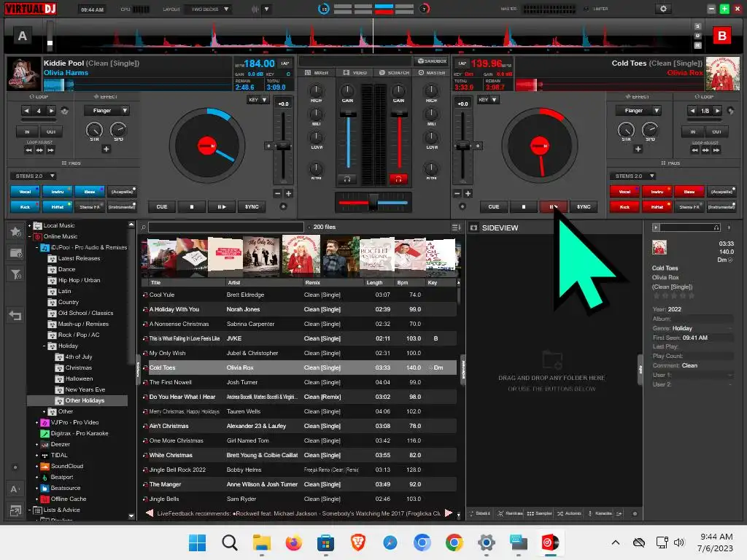Image resolution: width=747 pixels, height=560 pixels.
Task: Switch to the VIDEO tab
Action: (x=355, y=73)
